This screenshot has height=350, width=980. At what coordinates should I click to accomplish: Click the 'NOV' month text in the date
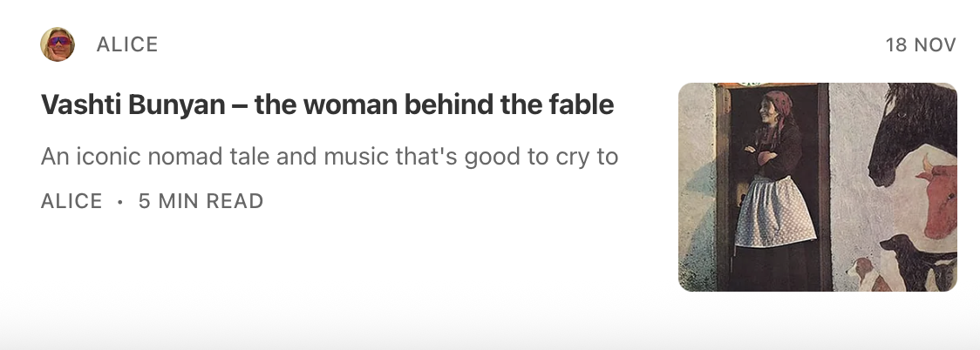pyautogui.click(x=935, y=45)
